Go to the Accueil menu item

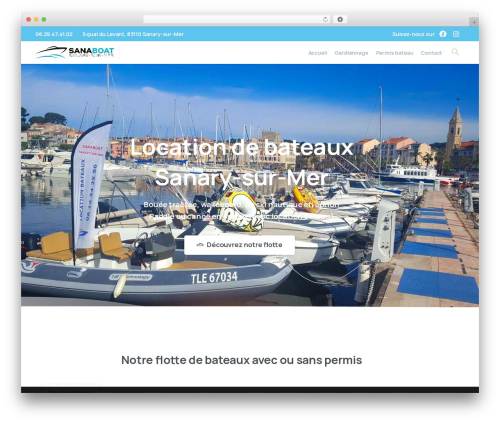click(317, 53)
